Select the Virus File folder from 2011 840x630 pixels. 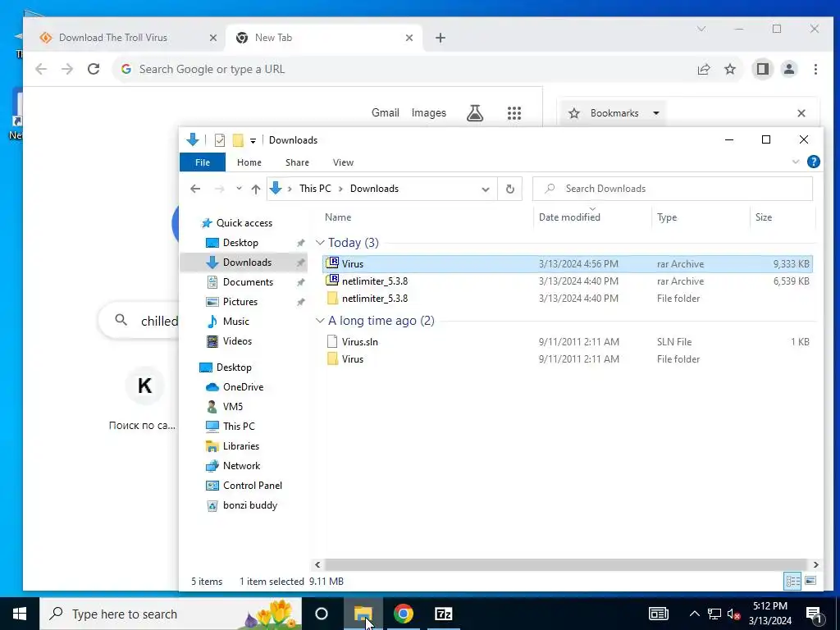pyautogui.click(x=568, y=359)
